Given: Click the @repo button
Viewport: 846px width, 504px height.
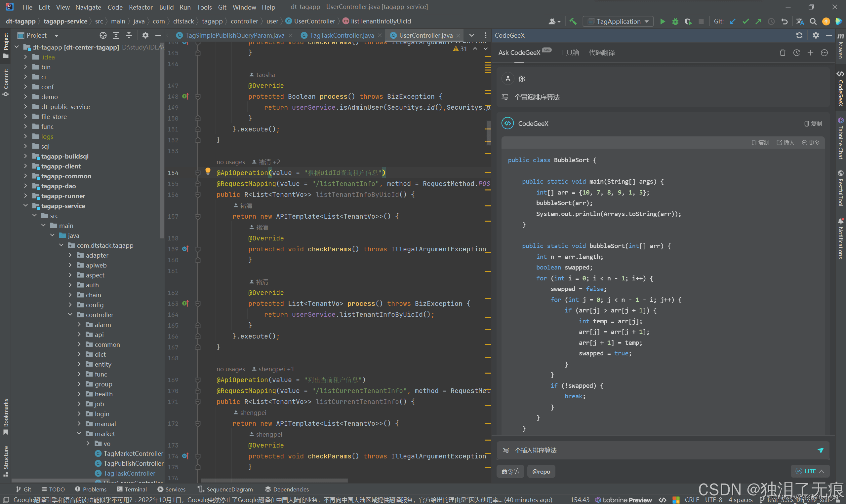Looking at the screenshot, I should (541, 471).
